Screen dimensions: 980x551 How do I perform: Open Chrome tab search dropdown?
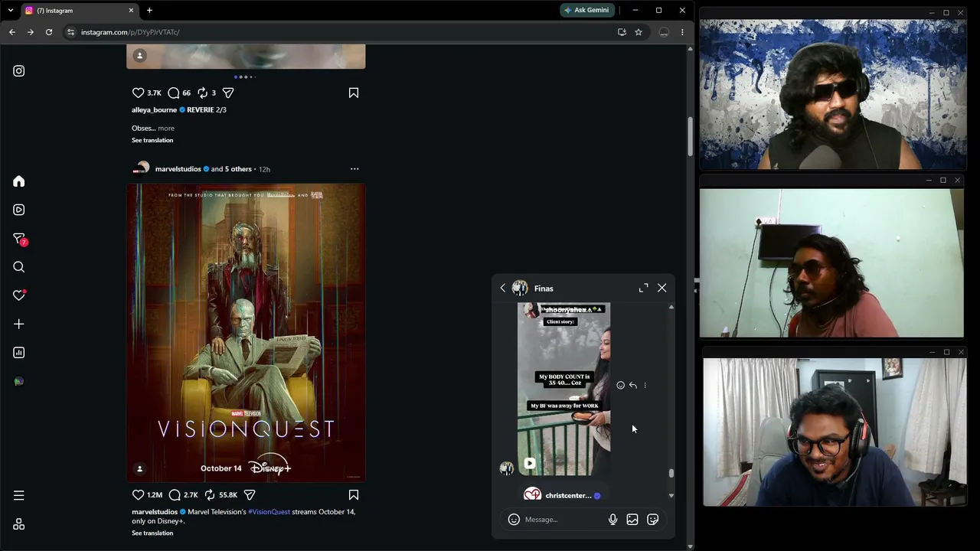pyautogui.click(x=10, y=10)
